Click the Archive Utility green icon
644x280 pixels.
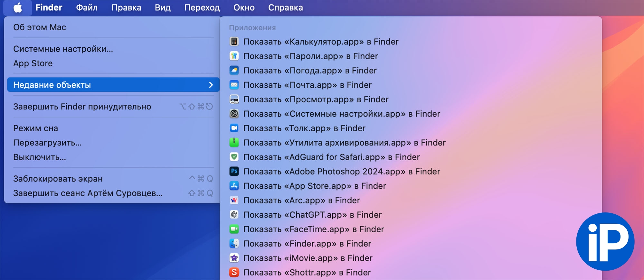[234, 143]
